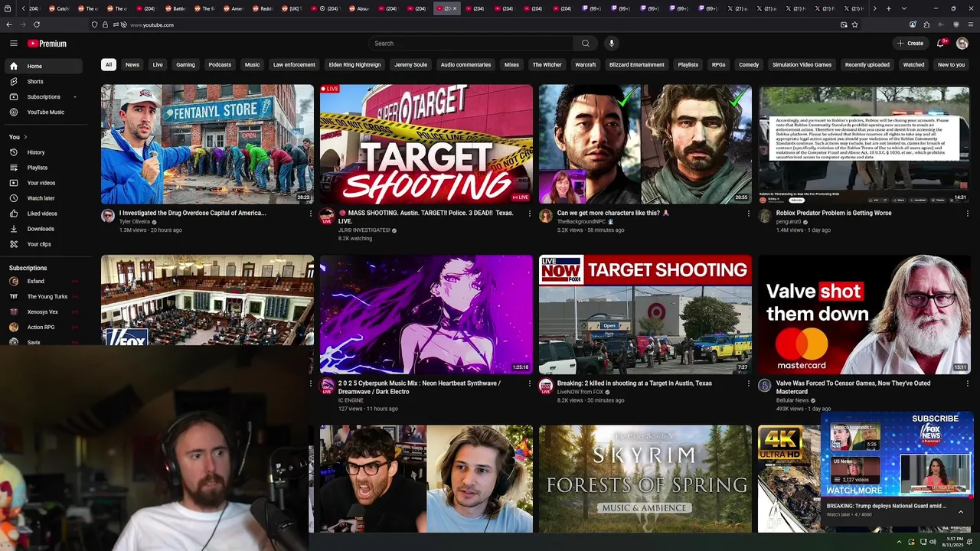Open 'Can we get more characters like this?' title
This screenshot has width=980, height=551.
click(613, 213)
